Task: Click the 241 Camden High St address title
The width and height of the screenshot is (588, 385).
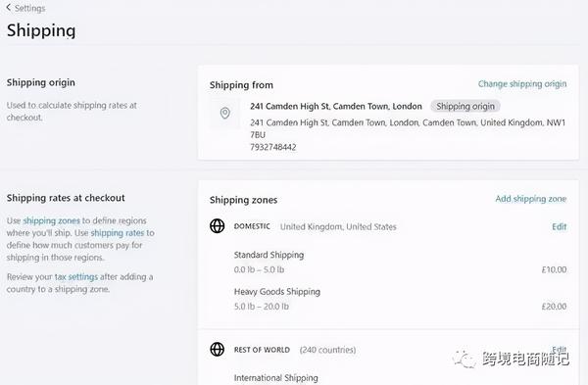Action: point(336,106)
